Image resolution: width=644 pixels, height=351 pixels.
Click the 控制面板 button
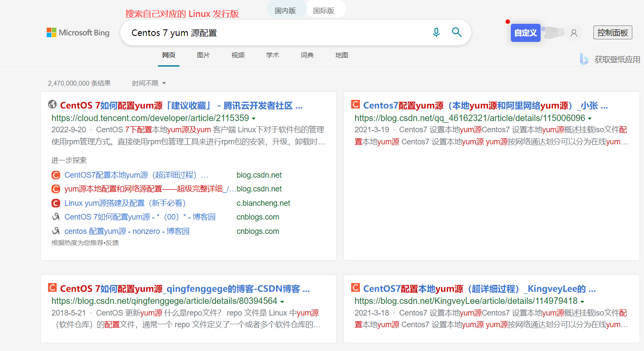click(x=613, y=32)
